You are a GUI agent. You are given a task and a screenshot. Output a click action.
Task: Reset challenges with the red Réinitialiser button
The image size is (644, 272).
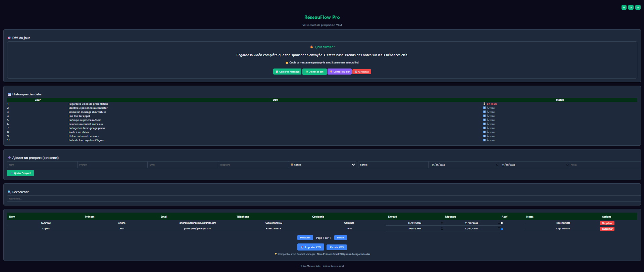(x=362, y=72)
